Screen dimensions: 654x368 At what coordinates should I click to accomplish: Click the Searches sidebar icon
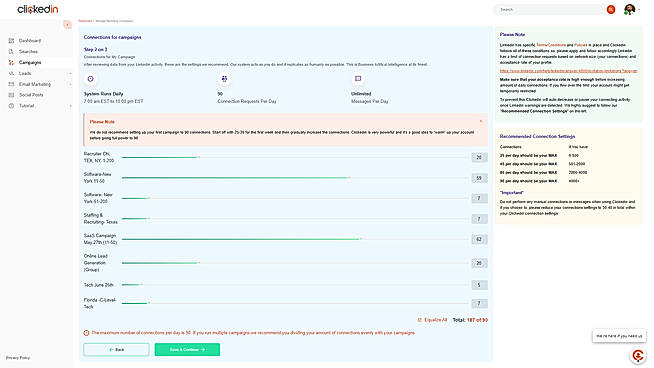tap(11, 51)
